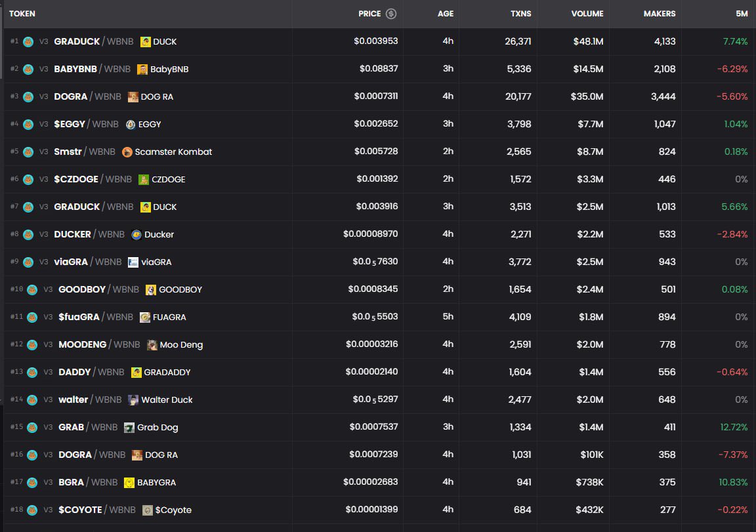
Task: Select the Grab Dog token logo
Action: [130, 427]
